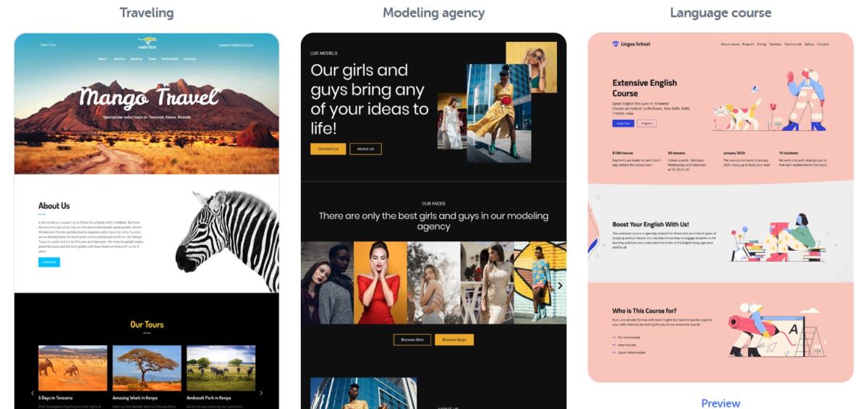Click the zebra image in About Us
The image size is (868, 409).
228,241
